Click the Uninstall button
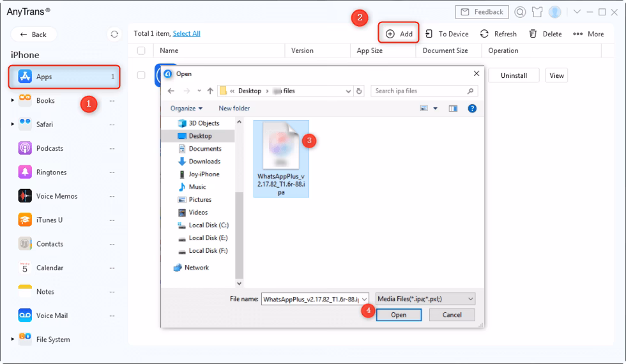Screen dimensions: 626x364 pyautogui.click(x=514, y=75)
